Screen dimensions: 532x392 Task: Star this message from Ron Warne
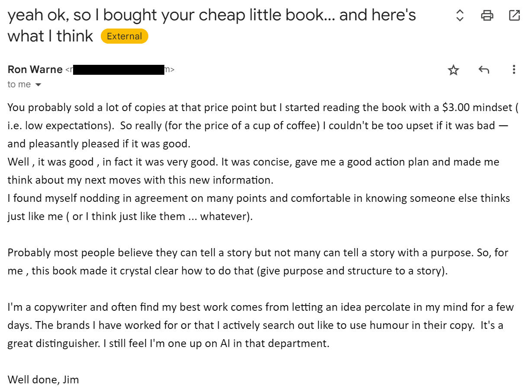click(x=453, y=70)
